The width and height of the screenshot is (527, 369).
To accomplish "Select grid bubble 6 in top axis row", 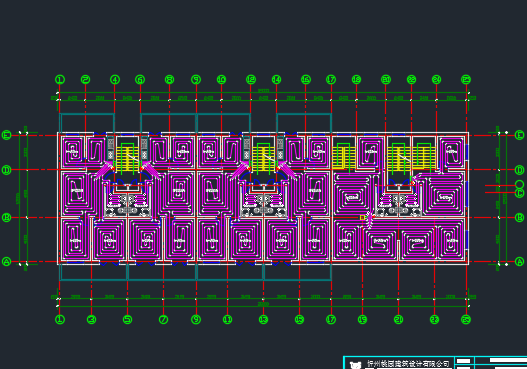I will [x=140, y=80].
